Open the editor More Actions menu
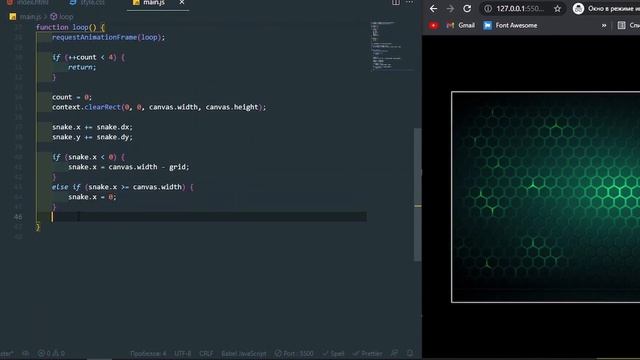The height and width of the screenshot is (360, 640). coord(409,2)
